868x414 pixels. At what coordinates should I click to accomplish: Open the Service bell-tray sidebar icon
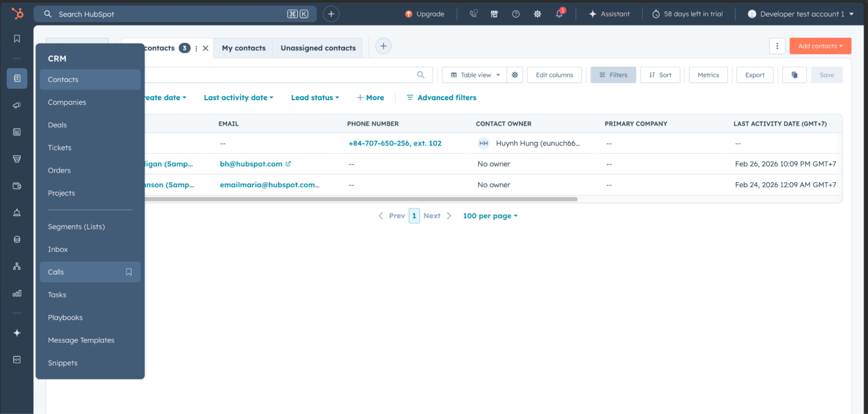tap(17, 212)
